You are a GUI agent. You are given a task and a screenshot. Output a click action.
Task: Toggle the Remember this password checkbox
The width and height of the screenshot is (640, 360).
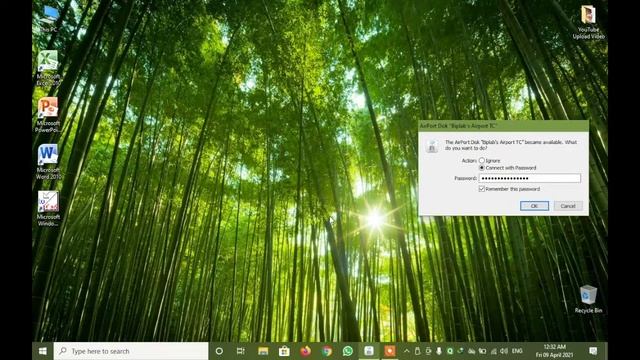tap(482, 189)
